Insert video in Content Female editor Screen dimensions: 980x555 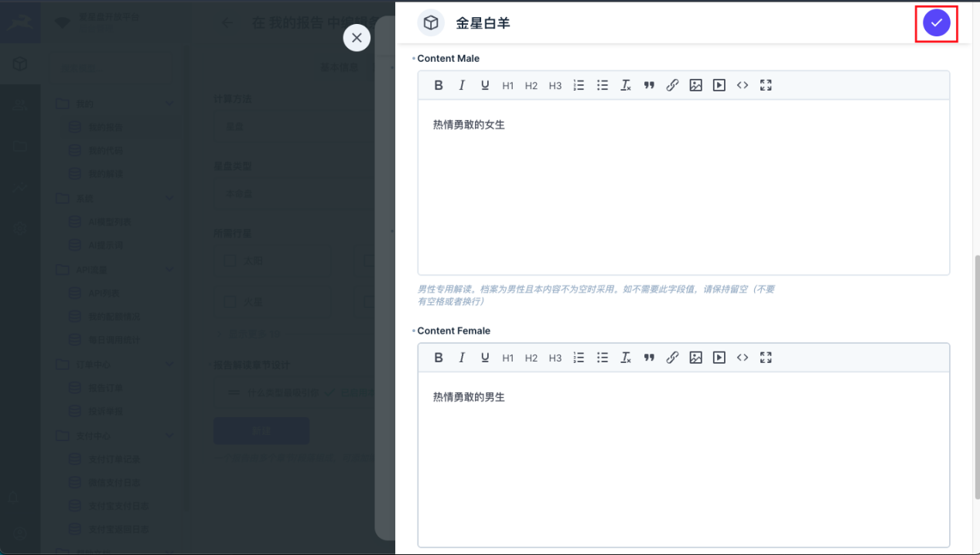pos(719,358)
